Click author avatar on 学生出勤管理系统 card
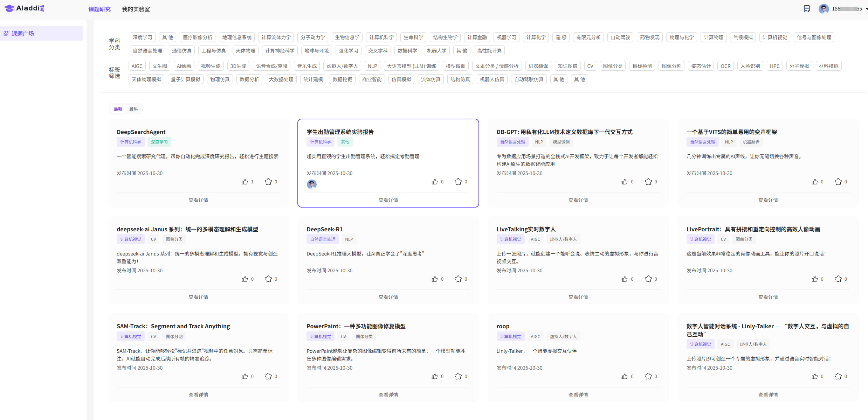Viewport: 868px width, 420px height. 311,184
